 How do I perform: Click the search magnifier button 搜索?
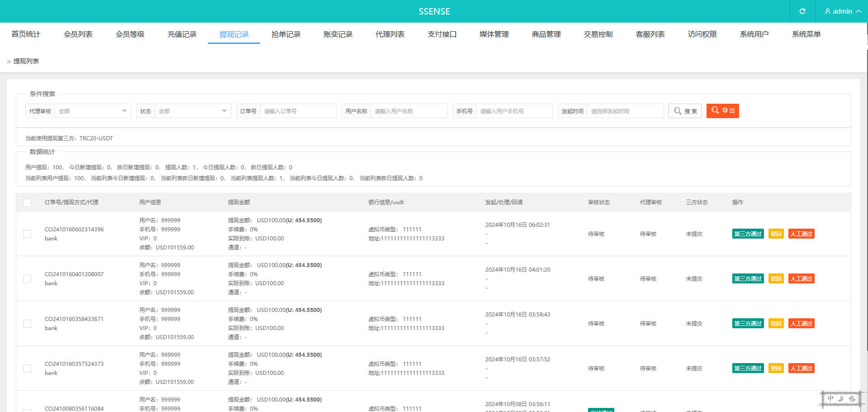[x=685, y=111]
